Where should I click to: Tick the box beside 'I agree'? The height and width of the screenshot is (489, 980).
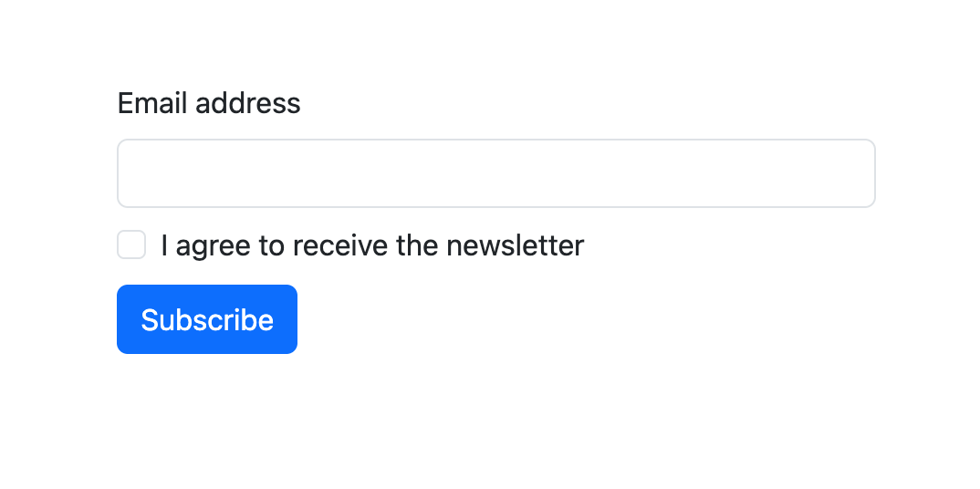(131, 245)
